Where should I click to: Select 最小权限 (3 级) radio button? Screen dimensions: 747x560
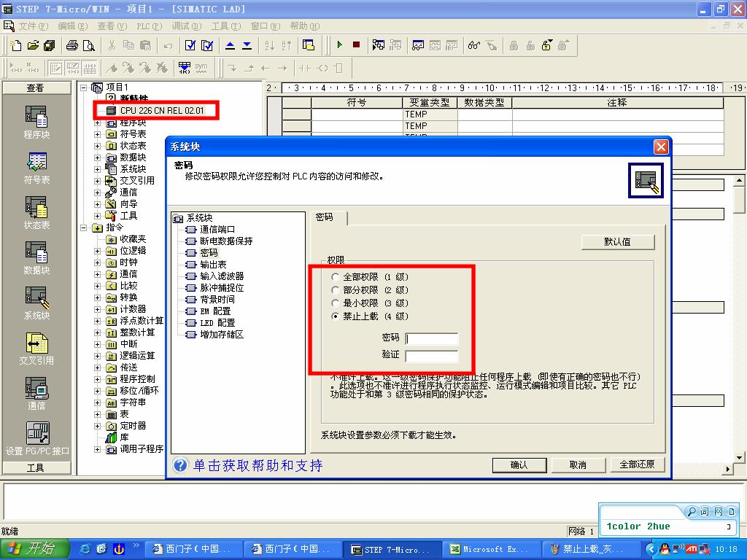tap(336, 303)
